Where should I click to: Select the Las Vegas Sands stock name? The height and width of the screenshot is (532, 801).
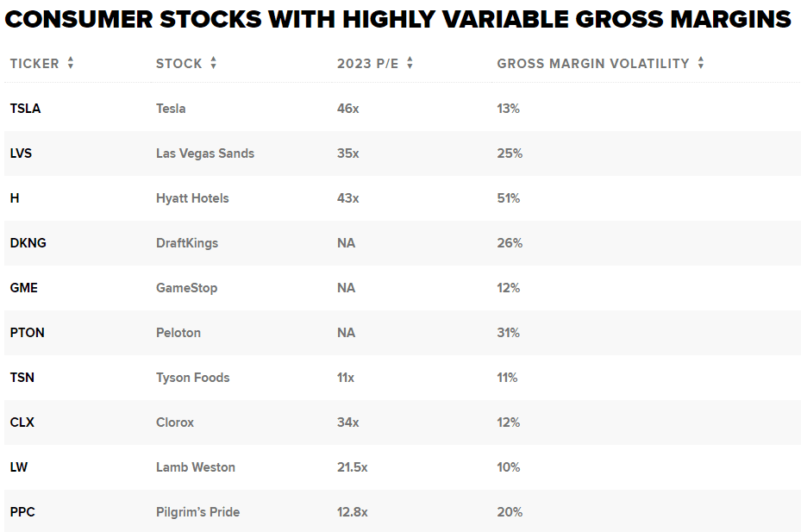205,153
